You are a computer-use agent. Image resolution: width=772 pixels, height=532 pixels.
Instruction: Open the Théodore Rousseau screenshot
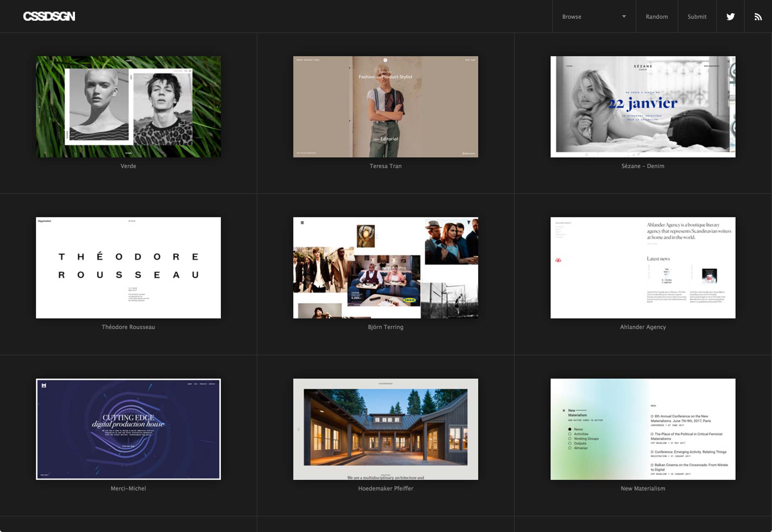click(128, 267)
